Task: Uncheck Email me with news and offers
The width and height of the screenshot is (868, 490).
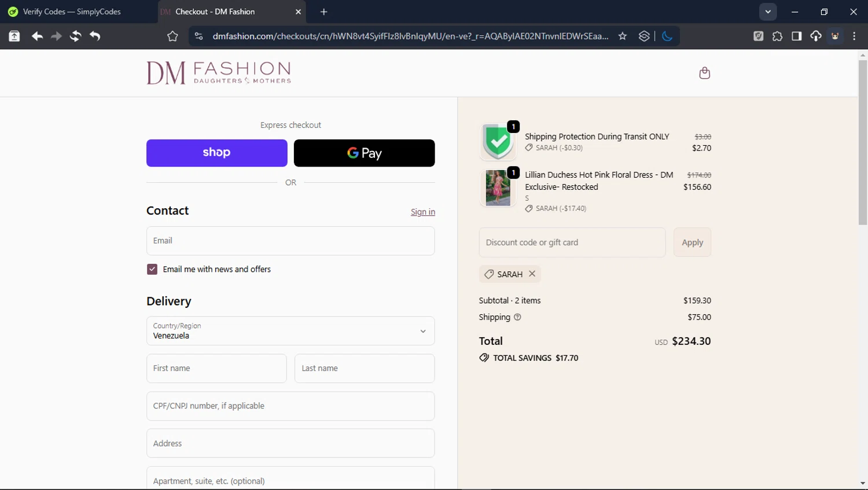Action: [152, 269]
